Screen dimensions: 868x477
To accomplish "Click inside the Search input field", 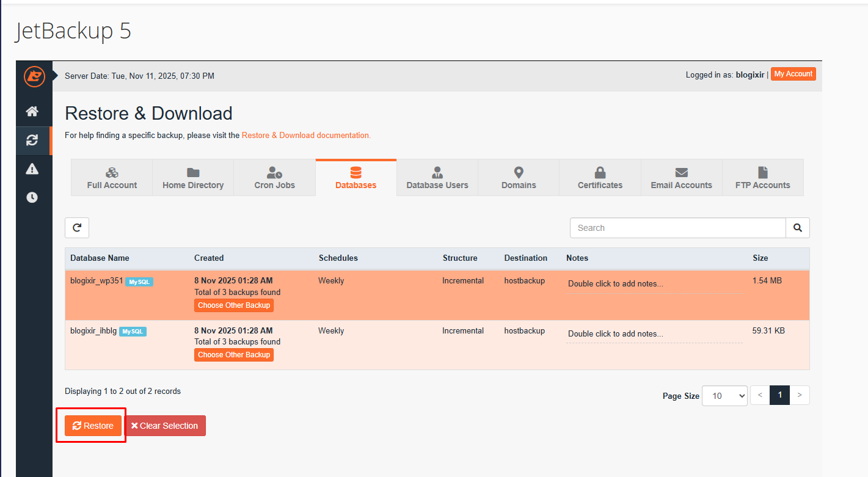I will (x=677, y=228).
